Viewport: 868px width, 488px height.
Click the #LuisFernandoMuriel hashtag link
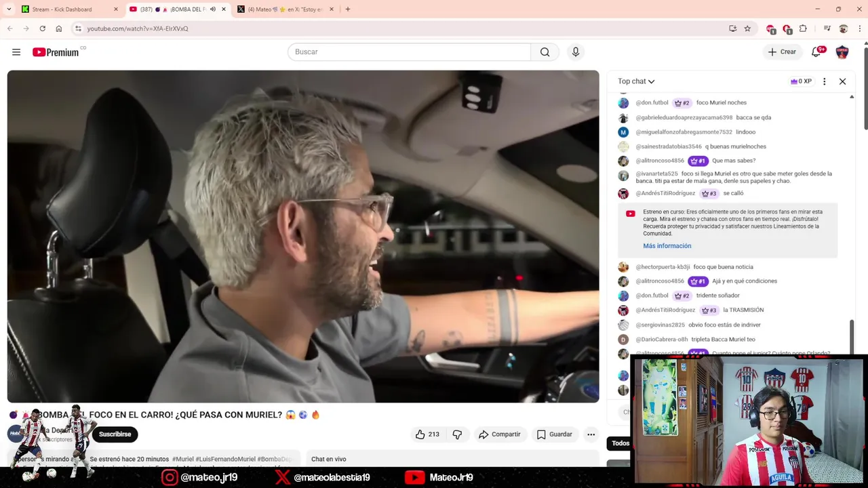point(225,460)
